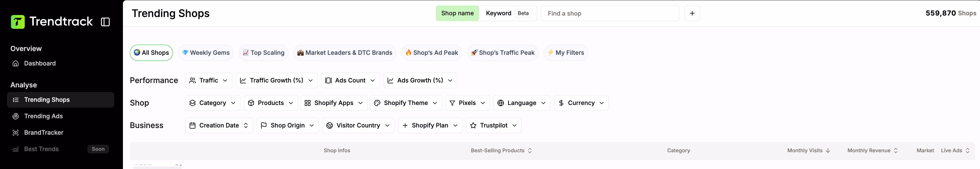Click the Trending Ads target icon
Viewport: 980px width, 169px height.
(16, 116)
